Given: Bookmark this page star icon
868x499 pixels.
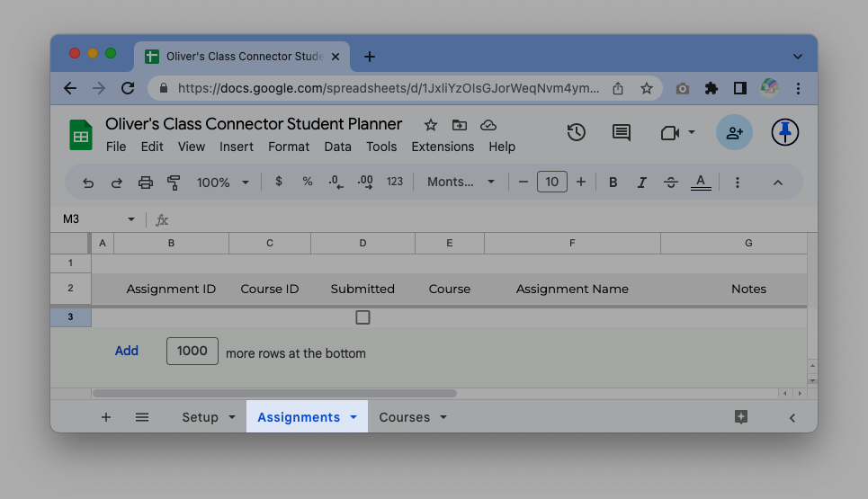Looking at the screenshot, I should (647, 88).
